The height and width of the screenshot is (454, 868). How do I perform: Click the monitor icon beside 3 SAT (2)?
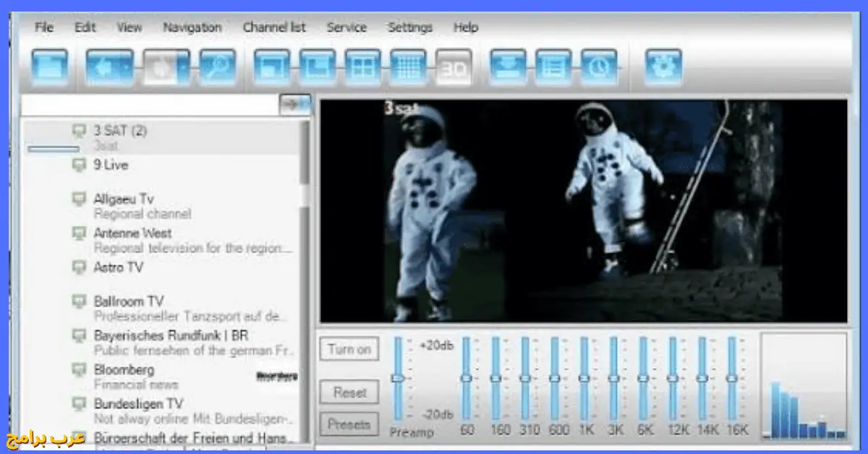click(x=80, y=131)
